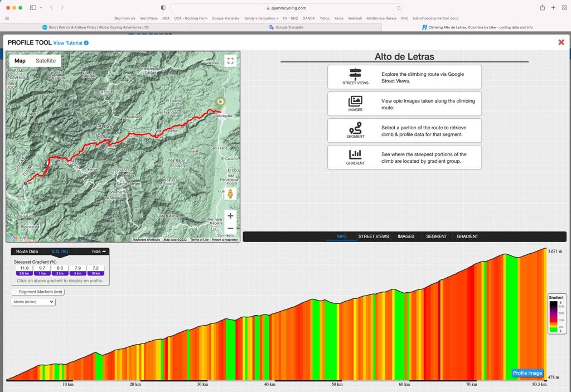Show steepest 0.5 km gradient on profile

point(24,270)
